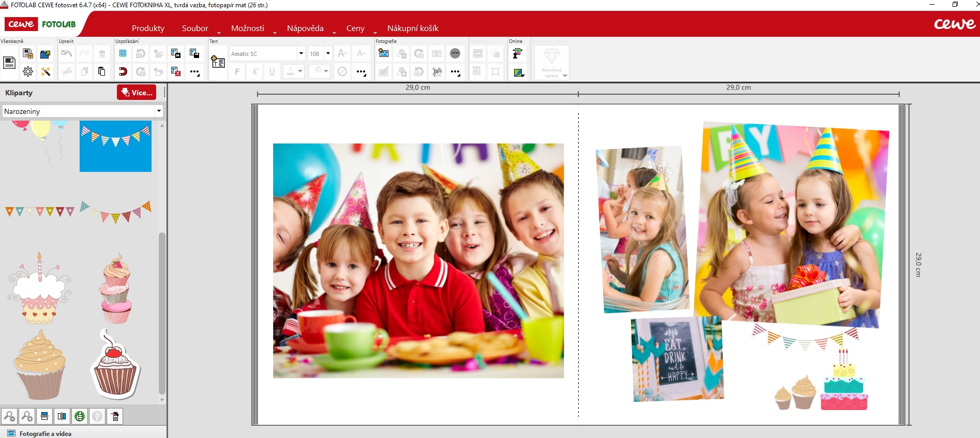Open the font size 108 dropdown
Screen dimensions: 980x438
pos(328,53)
